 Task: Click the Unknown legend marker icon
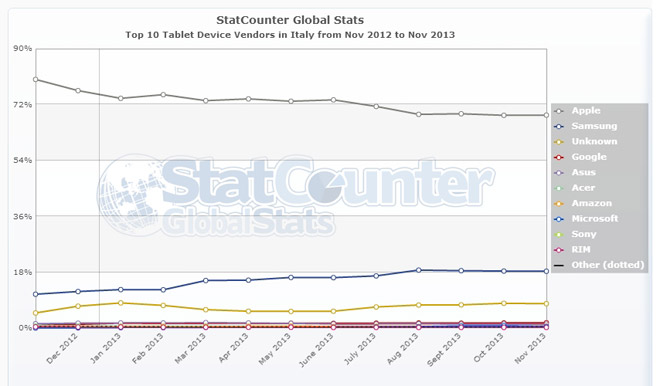click(x=559, y=142)
